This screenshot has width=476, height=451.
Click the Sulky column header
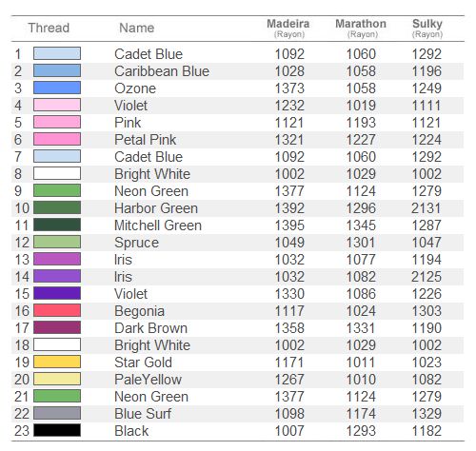427,28
